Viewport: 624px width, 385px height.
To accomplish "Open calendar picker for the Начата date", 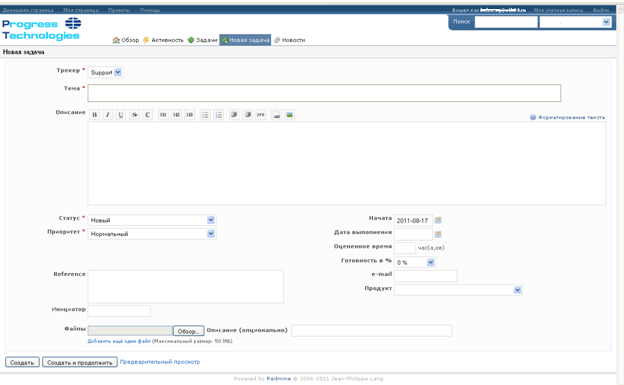I will [x=438, y=220].
